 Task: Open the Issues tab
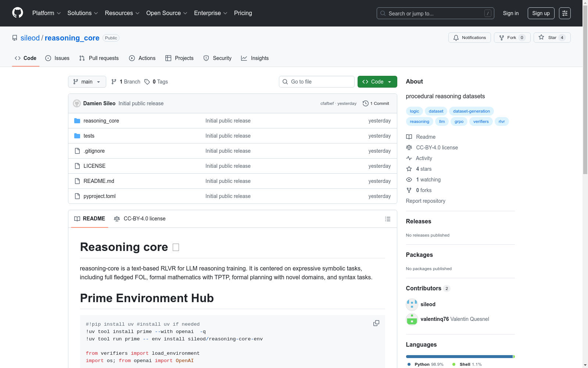coord(57,58)
